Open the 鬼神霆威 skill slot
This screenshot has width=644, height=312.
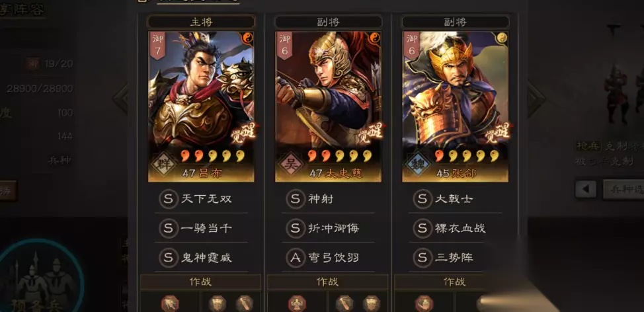tap(201, 258)
